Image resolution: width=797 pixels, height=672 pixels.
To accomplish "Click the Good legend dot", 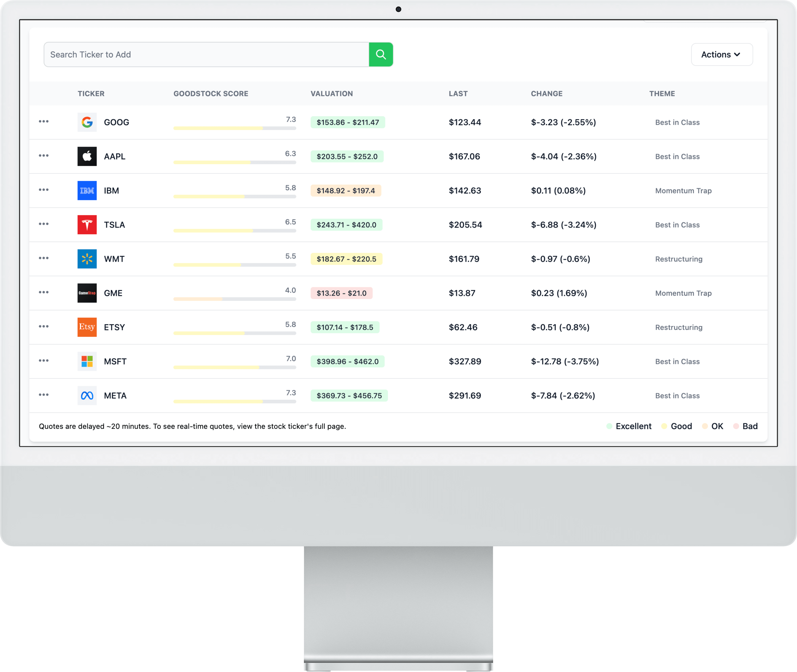I will pyautogui.click(x=664, y=426).
